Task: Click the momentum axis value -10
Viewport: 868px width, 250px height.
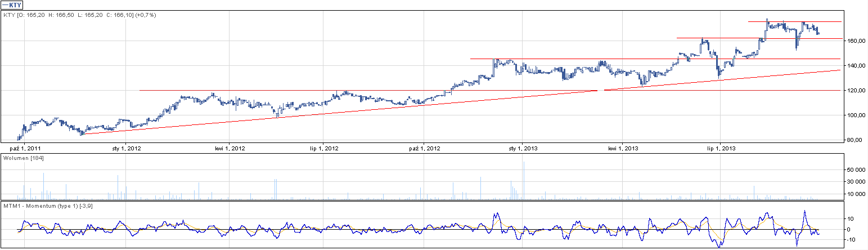Action: (x=851, y=240)
